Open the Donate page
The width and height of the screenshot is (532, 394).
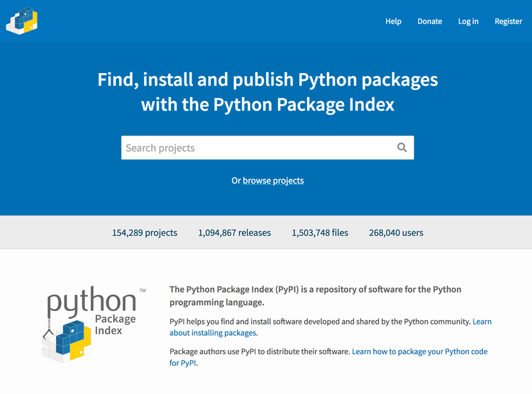[430, 21]
